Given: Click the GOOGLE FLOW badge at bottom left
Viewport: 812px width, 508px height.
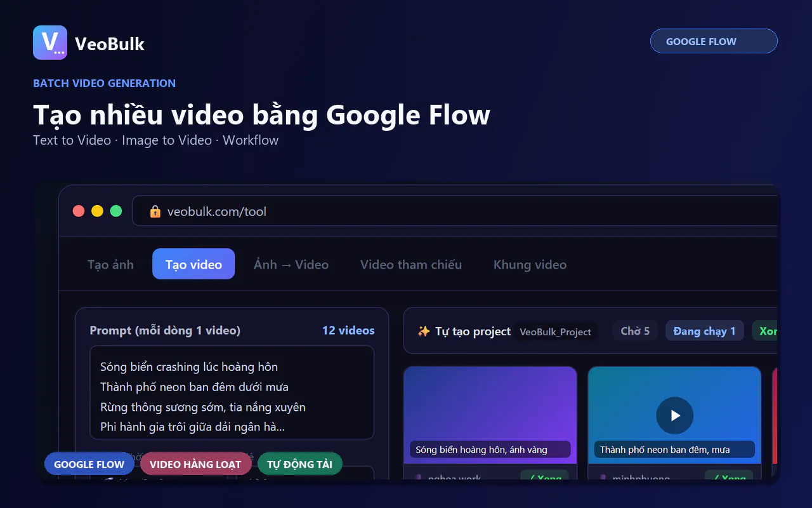Looking at the screenshot, I should click(89, 464).
